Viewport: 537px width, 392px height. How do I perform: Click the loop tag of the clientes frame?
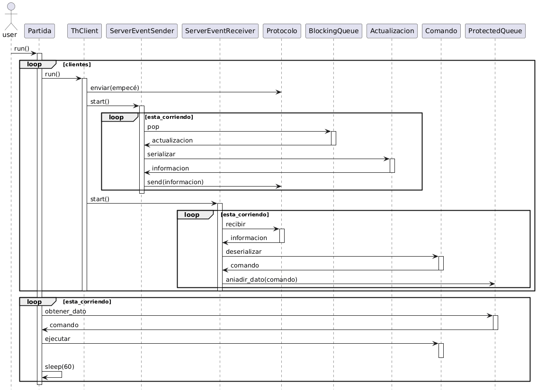point(34,64)
